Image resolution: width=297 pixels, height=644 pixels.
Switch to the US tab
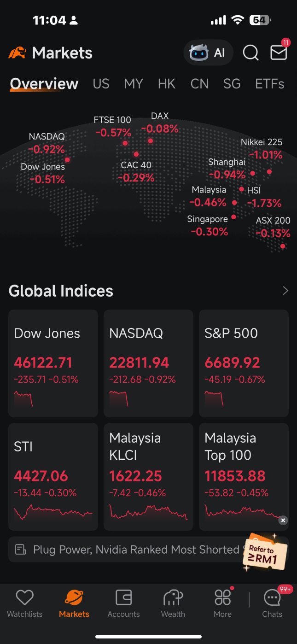coord(101,84)
